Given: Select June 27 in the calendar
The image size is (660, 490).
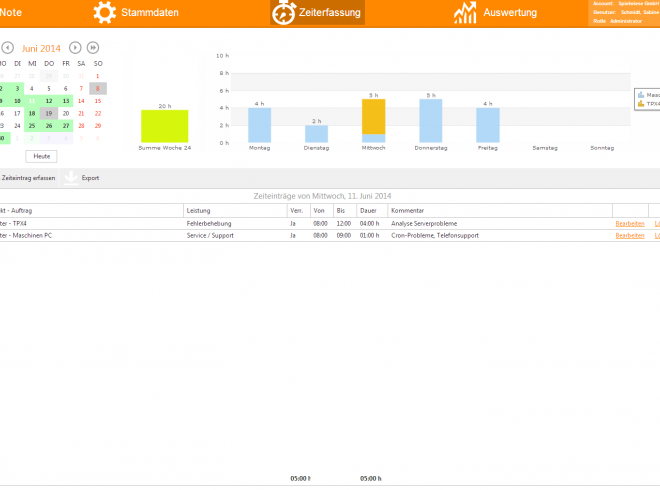Looking at the screenshot, I should point(66,126).
